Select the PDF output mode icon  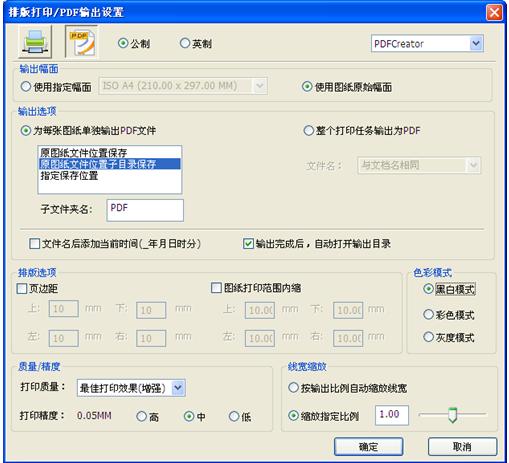click(81, 42)
